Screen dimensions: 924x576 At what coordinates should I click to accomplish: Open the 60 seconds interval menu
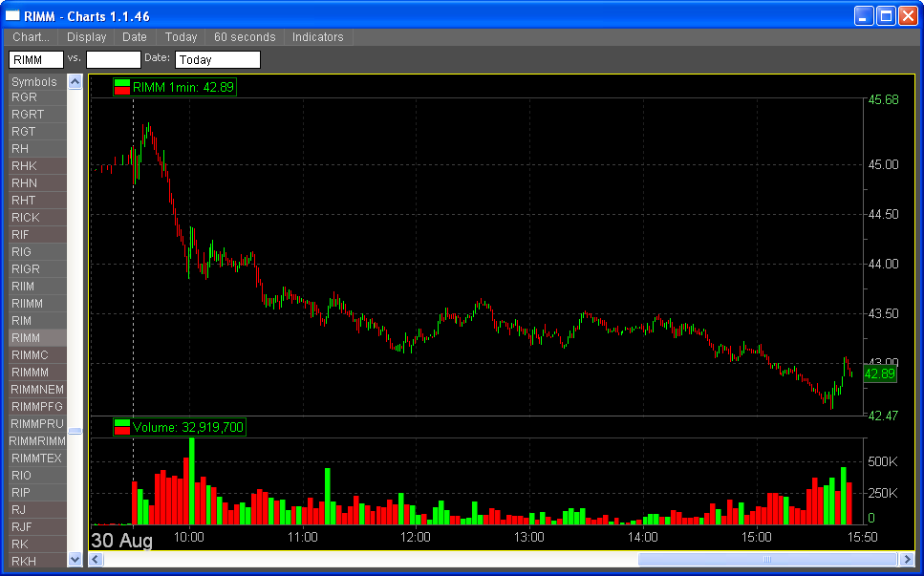point(245,37)
